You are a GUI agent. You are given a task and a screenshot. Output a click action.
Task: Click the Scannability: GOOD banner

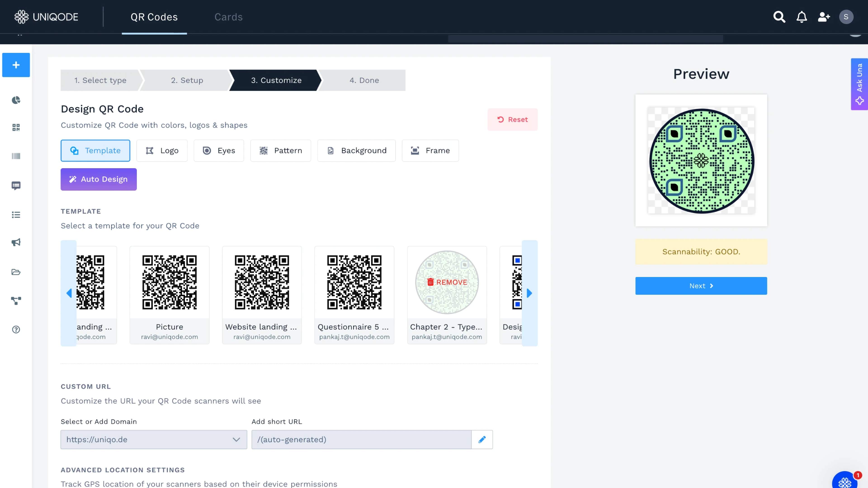[x=701, y=252]
